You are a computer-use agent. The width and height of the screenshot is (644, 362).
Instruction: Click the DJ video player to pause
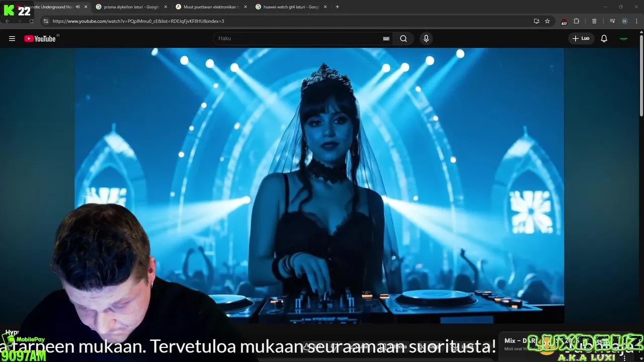tap(319, 186)
